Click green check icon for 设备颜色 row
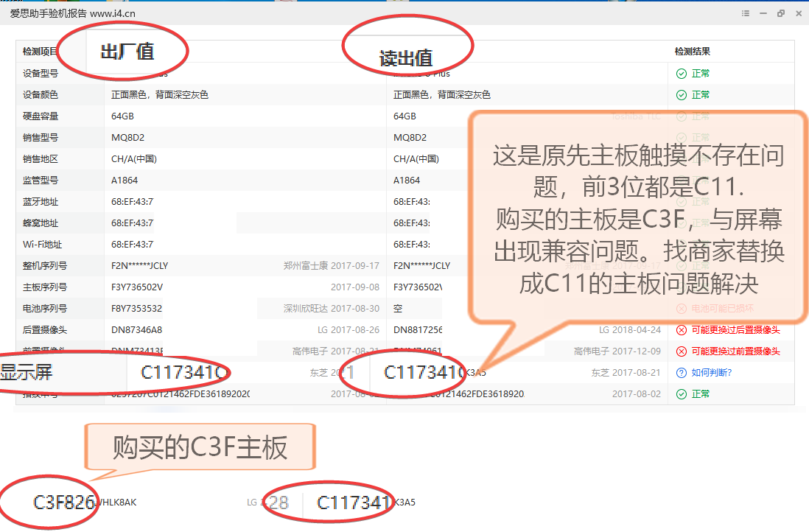809x532 pixels. pyautogui.click(x=681, y=95)
